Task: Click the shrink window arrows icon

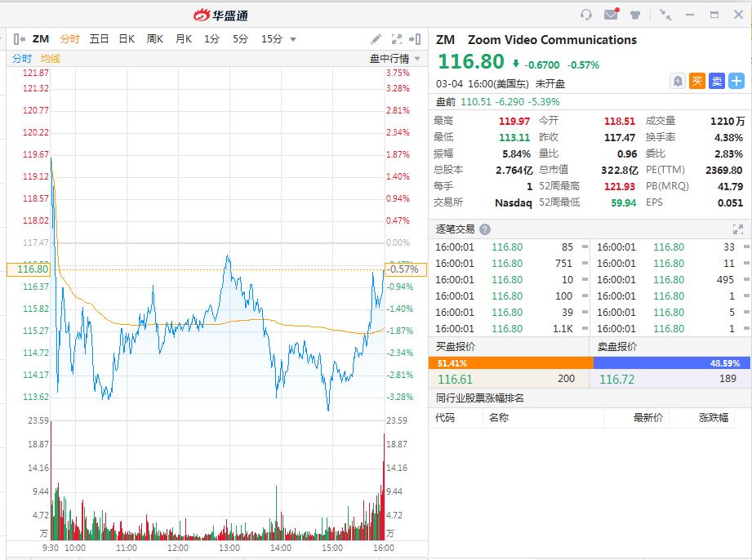Action: pyautogui.click(x=665, y=15)
